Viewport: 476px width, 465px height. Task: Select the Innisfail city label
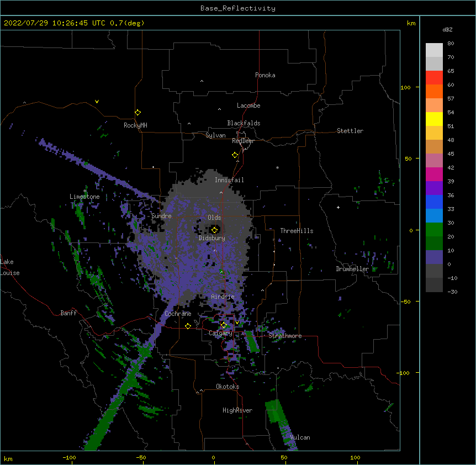point(229,180)
